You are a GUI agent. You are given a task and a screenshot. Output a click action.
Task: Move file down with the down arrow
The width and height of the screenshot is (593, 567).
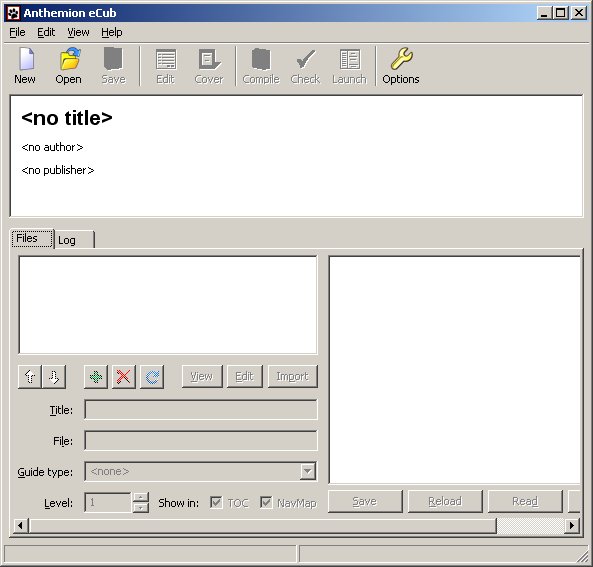[54, 377]
